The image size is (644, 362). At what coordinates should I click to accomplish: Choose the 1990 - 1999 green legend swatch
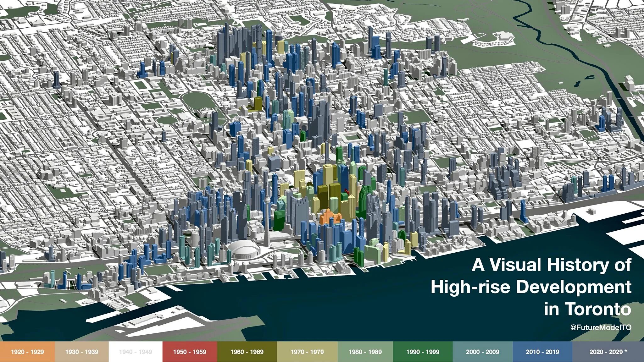point(423,352)
